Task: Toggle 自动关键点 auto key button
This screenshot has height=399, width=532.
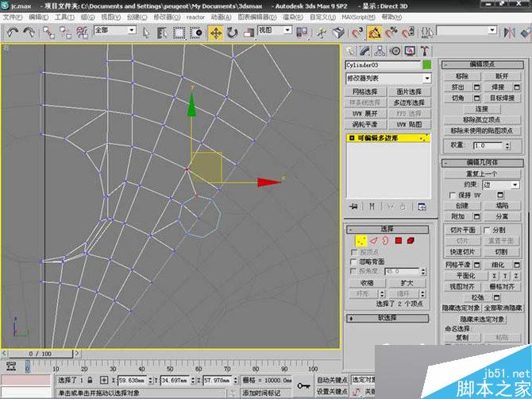Action: pos(332,380)
